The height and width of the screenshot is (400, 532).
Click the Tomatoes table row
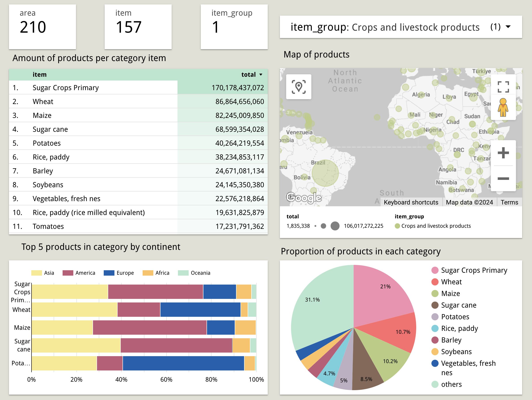coord(138,226)
